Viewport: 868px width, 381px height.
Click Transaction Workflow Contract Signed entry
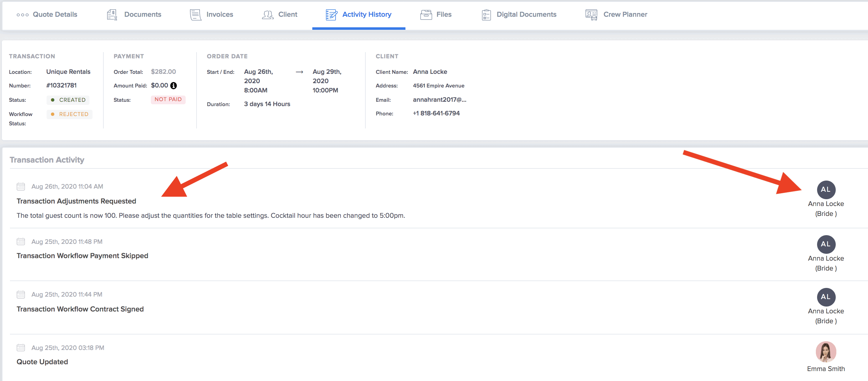pos(80,309)
